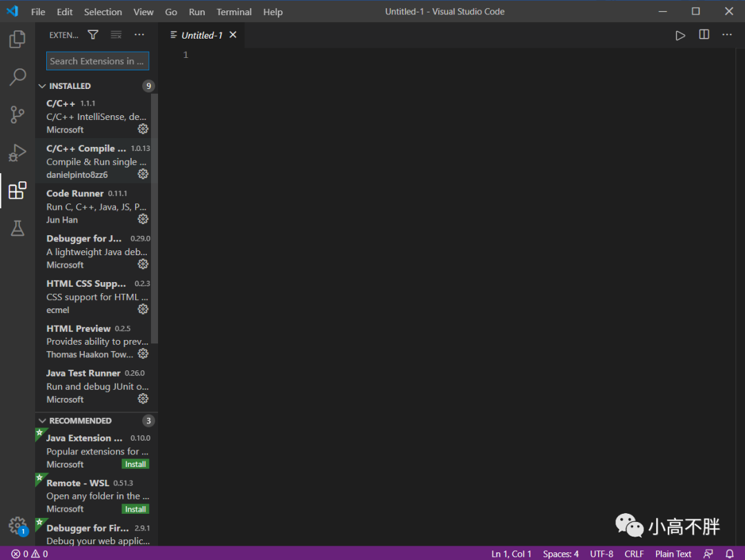Open the Testing flask icon view
This screenshot has width=745, height=560.
click(x=17, y=228)
